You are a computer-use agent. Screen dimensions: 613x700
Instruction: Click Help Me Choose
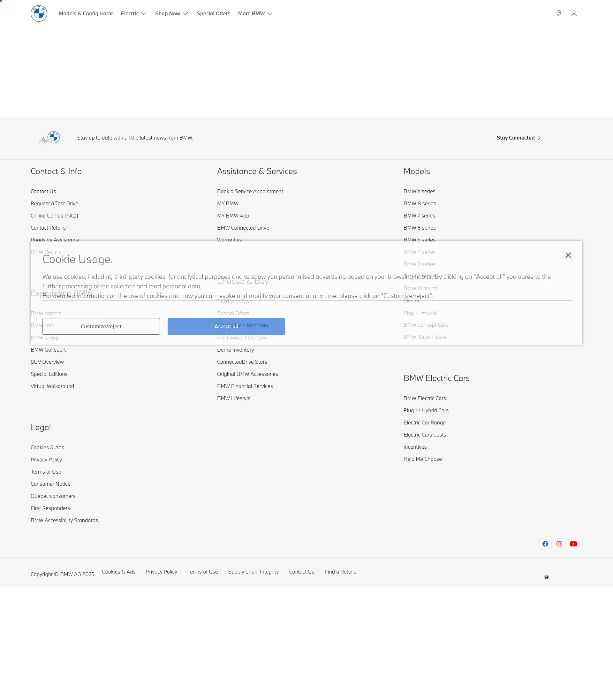[x=422, y=459]
